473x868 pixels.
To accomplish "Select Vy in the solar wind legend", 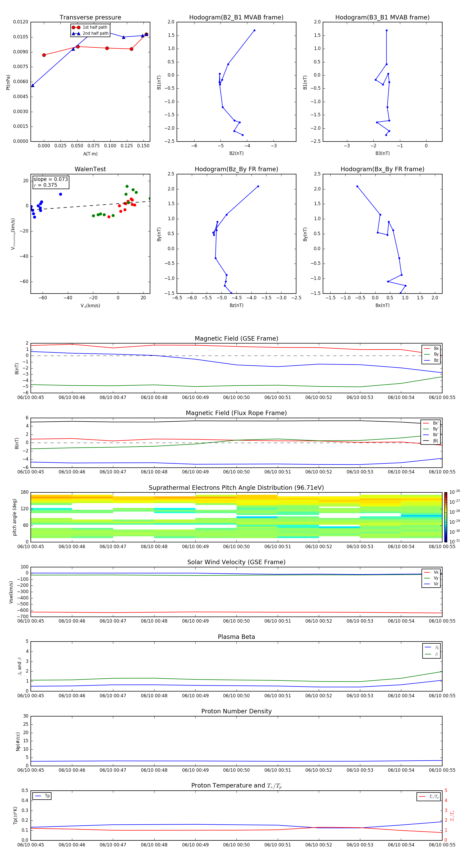I will [x=431, y=578].
